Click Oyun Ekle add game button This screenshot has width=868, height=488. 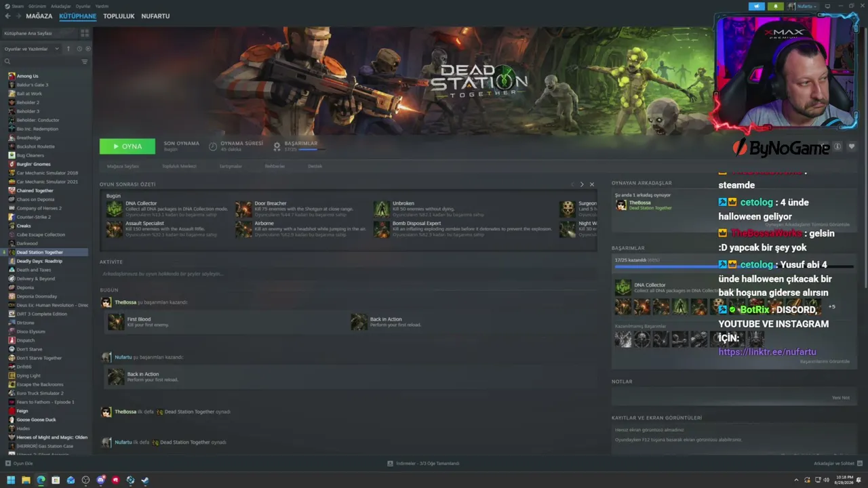pos(19,464)
